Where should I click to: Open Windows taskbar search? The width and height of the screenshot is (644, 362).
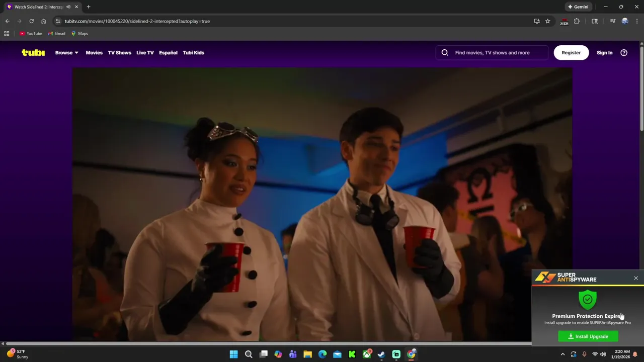tap(249, 354)
